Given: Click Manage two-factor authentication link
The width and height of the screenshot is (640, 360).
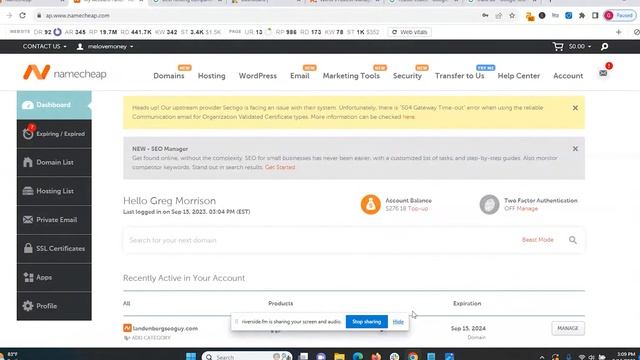Looking at the screenshot, I should tap(527, 209).
